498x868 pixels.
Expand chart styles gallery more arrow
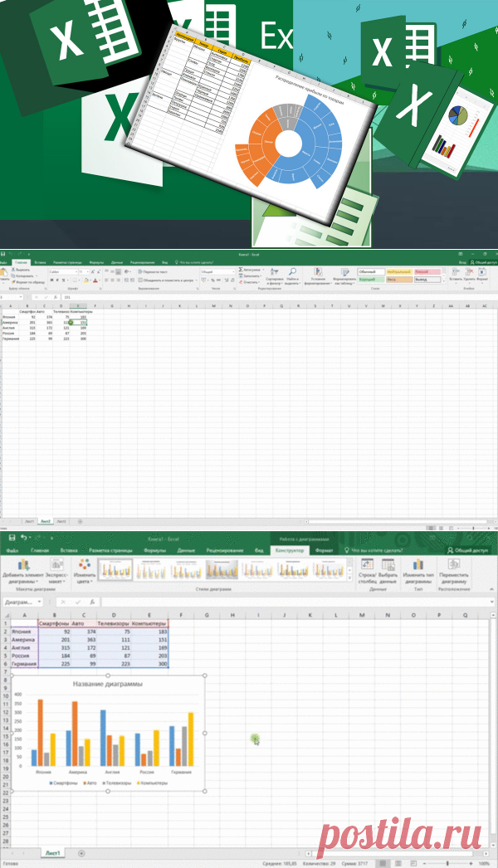[349, 578]
